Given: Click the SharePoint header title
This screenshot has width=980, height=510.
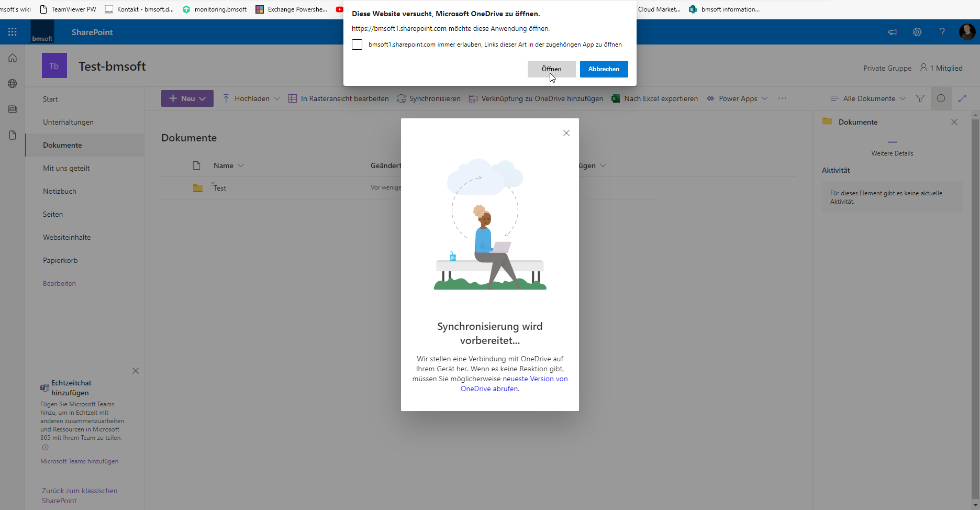Looking at the screenshot, I should click(92, 32).
